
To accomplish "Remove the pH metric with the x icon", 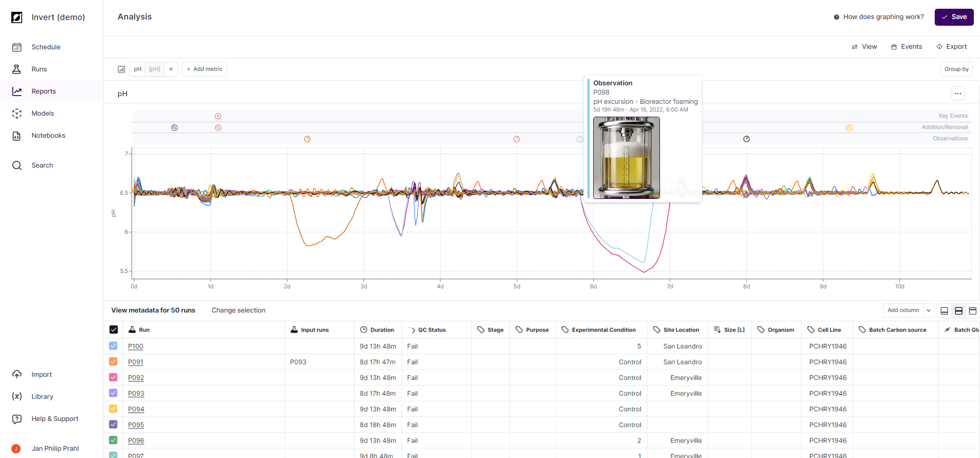I will pyautogui.click(x=171, y=69).
